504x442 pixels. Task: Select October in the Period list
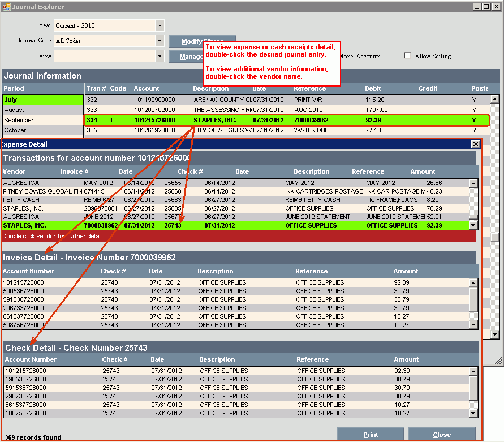pyautogui.click(x=43, y=130)
